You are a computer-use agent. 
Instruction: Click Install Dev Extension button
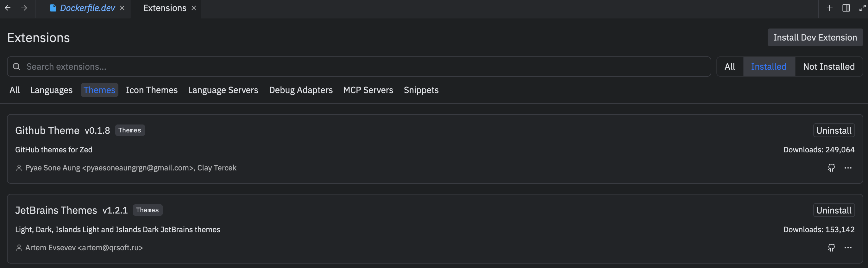815,37
